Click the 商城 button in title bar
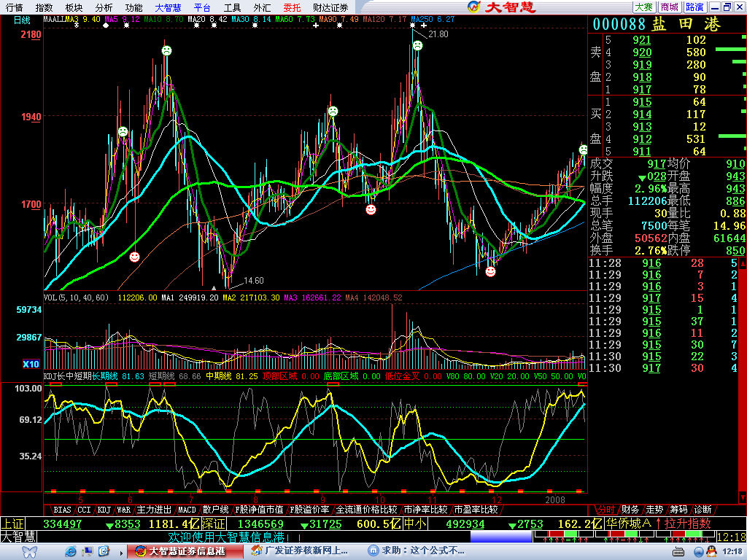Viewport: 747px width, 560px height. pos(670,7)
